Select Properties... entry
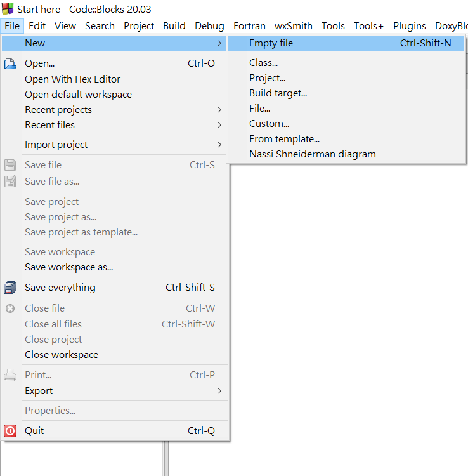The height and width of the screenshot is (476, 468). click(114, 411)
